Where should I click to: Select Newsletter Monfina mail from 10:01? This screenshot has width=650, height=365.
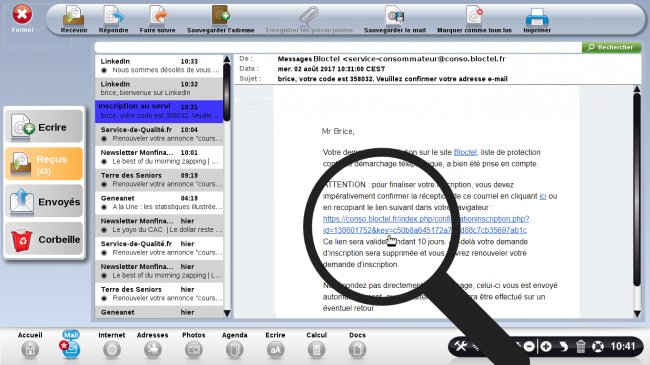tap(159, 157)
